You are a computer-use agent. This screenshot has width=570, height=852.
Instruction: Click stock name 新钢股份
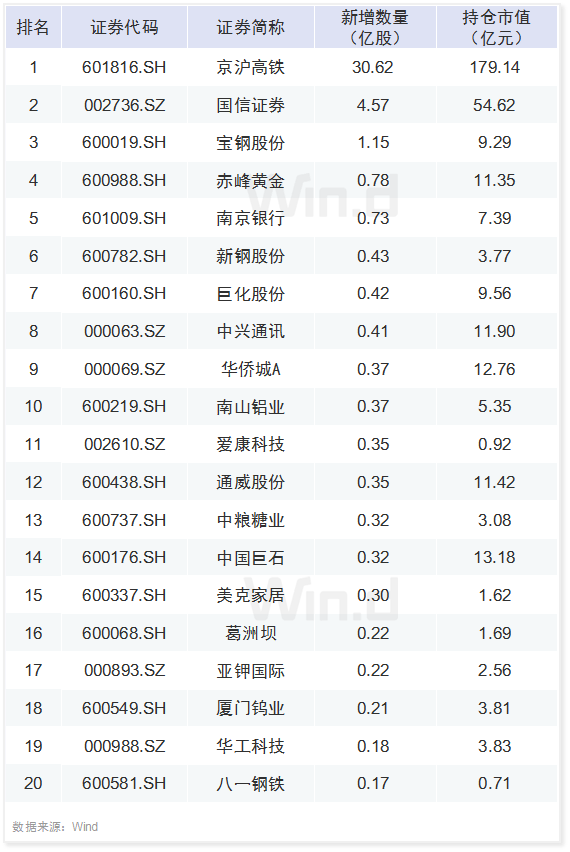250,256
